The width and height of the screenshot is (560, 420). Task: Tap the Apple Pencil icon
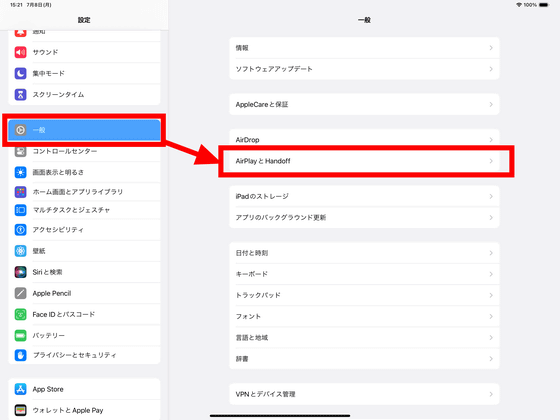tap(20, 293)
